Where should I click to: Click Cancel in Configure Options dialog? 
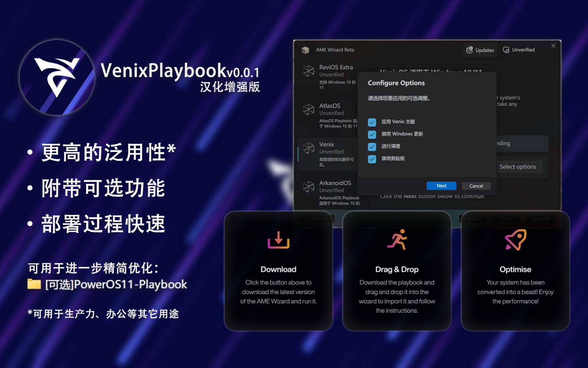click(x=476, y=186)
